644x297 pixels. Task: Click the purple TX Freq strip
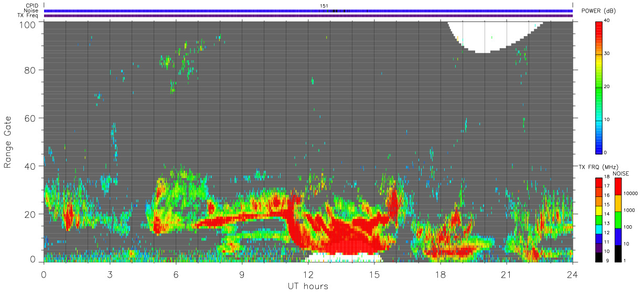[308, 15]
